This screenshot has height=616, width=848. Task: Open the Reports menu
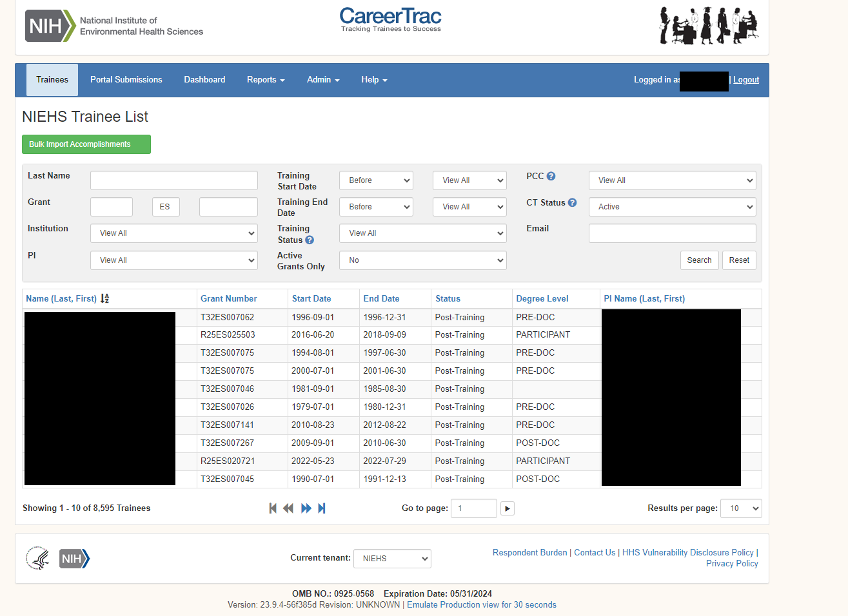pyautogui.click(x=265, y=80)
